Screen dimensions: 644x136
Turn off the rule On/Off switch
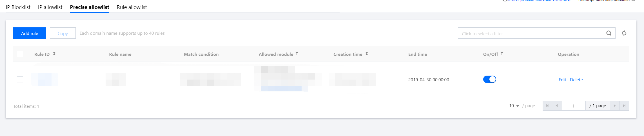click(489, 80)
